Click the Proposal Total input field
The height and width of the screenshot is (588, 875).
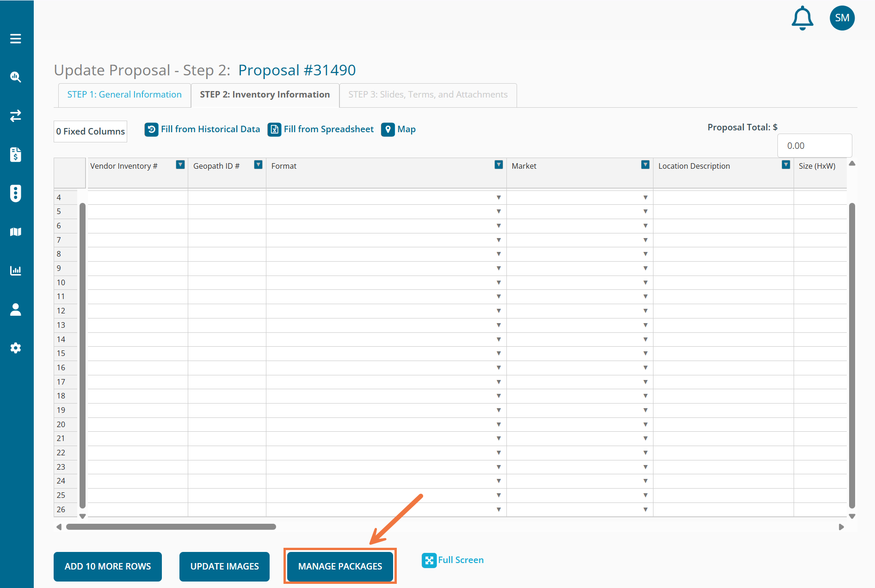coord(814,146)
